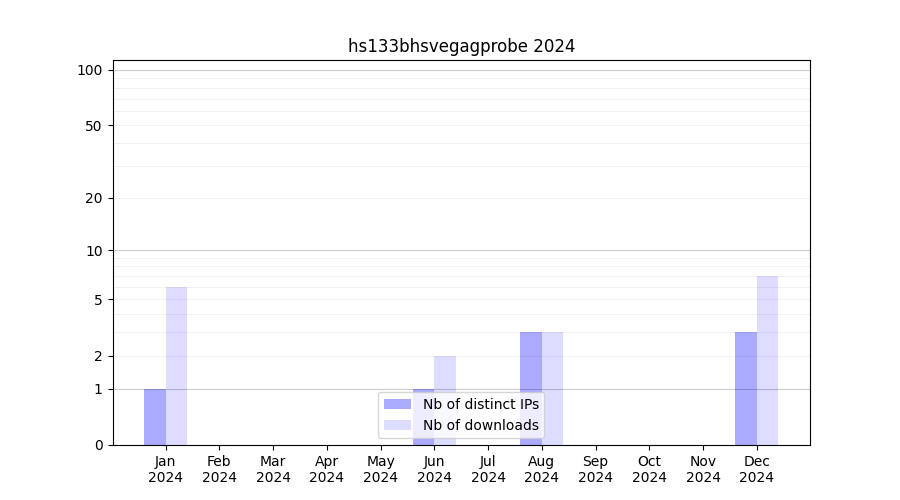Click the 5 tick on the y-axis
Screen dimensions: 900x500
(98, 300)
